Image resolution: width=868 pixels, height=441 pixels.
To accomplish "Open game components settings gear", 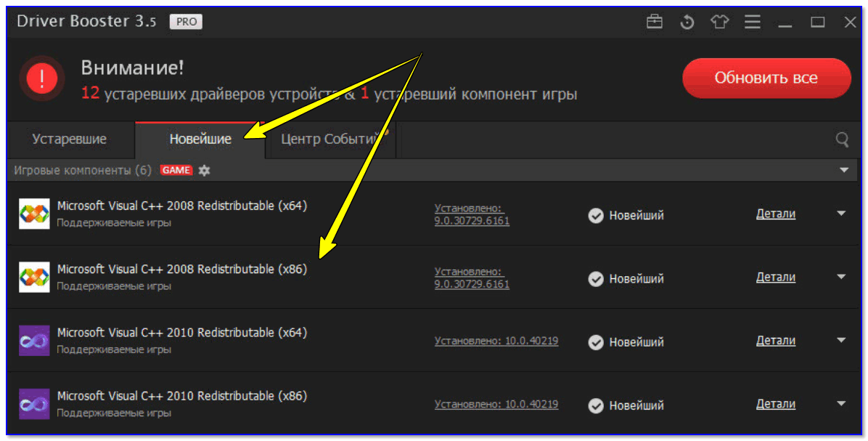I will (204, 170).
